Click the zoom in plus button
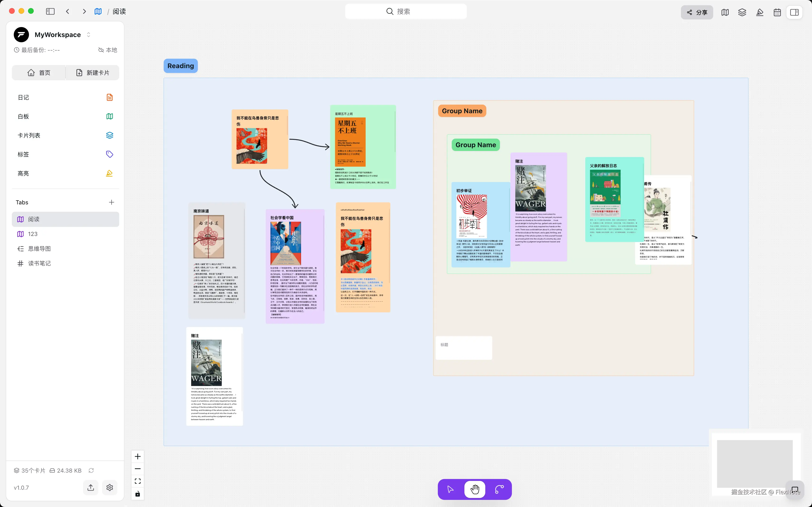Screen dimensions: 812x507 click(137, 456)
